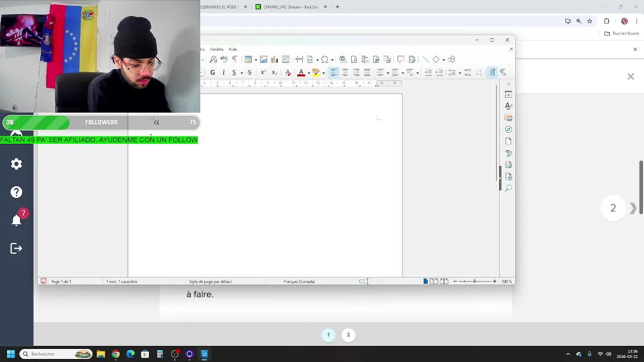This screenshot has height=362, width=644.
Task: Open the Aide menu
Action: tap(232, 49)
